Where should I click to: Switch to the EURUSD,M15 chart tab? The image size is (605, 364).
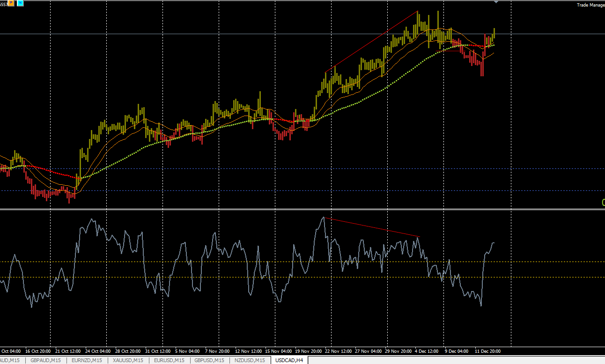point(170,360)
